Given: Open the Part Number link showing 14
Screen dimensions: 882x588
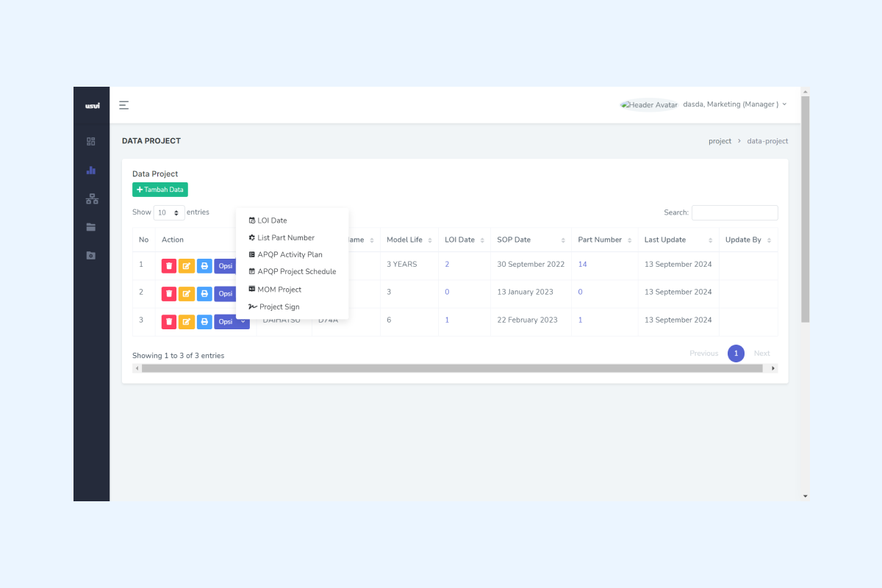Looking at the screenshot, I should [x=582, y=264].
